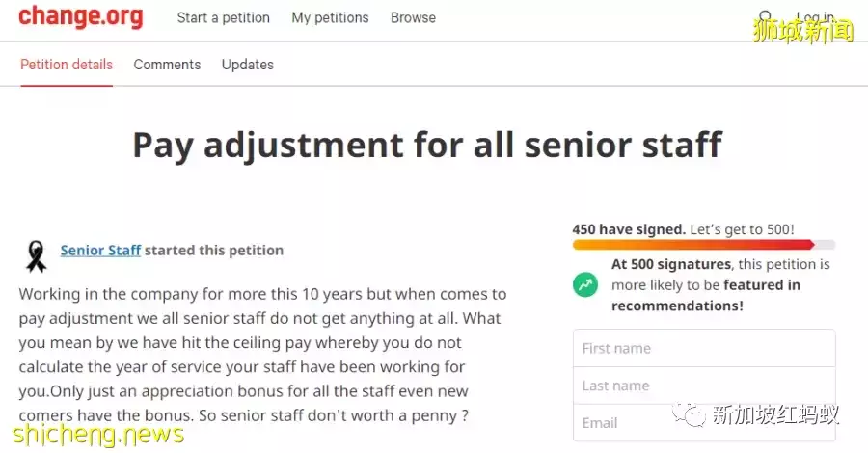Image resolution: width=868 pixels, height=453 pixels.
Task: Click the green trending arrow icon
Action: (x=585, y=284)
